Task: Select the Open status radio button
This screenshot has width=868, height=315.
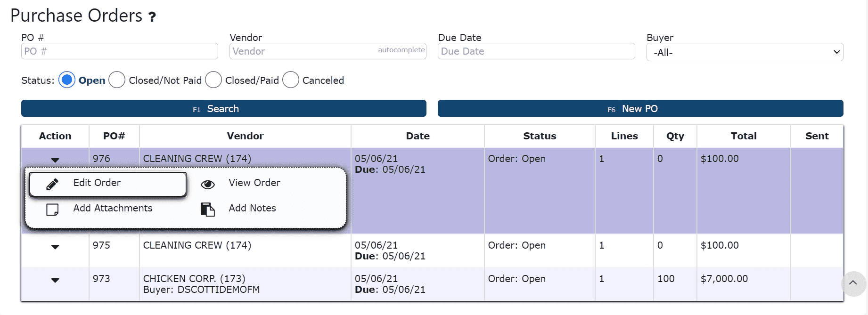Action: [x=67, y=80]
